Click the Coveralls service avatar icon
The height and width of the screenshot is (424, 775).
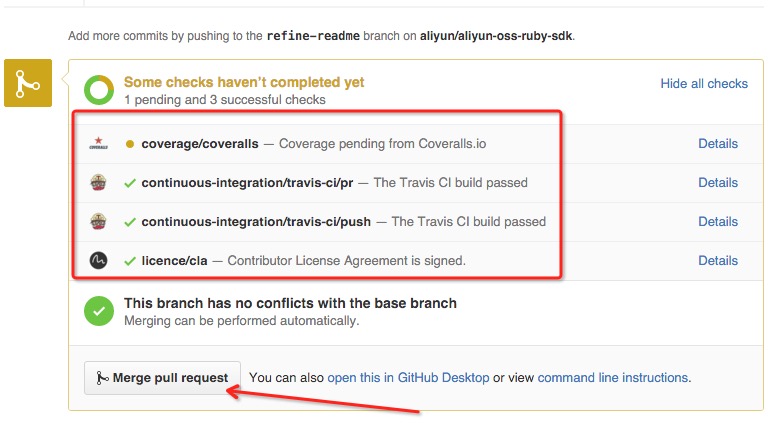(98, 144)
